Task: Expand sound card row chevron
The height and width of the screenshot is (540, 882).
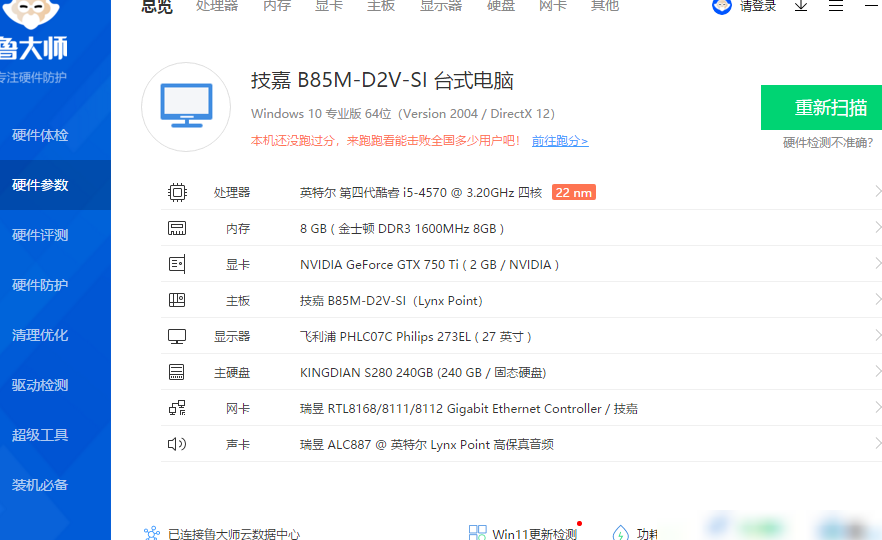Action: (x=878, y=443)
